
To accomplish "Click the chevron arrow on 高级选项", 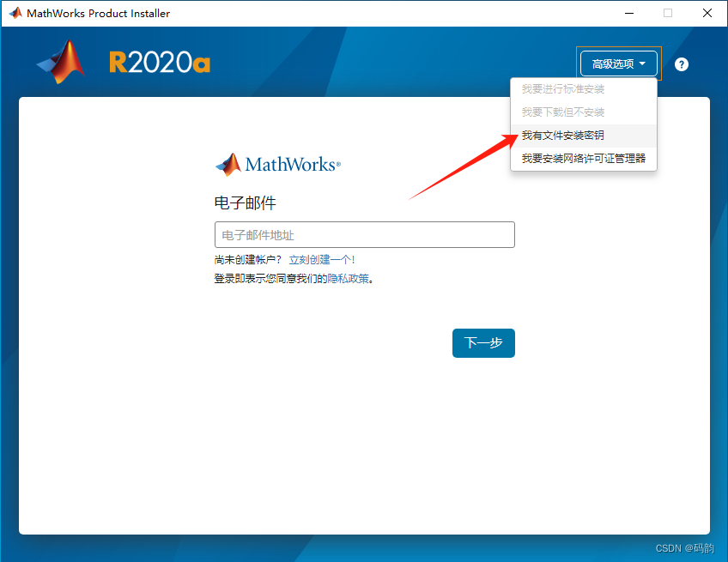I will 645,63.
